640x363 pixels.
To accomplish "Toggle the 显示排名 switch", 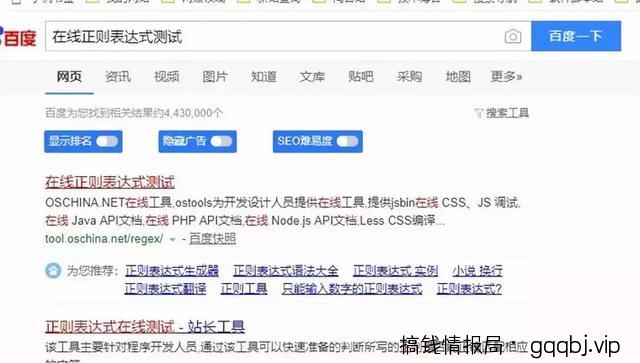I will point(107,141).
